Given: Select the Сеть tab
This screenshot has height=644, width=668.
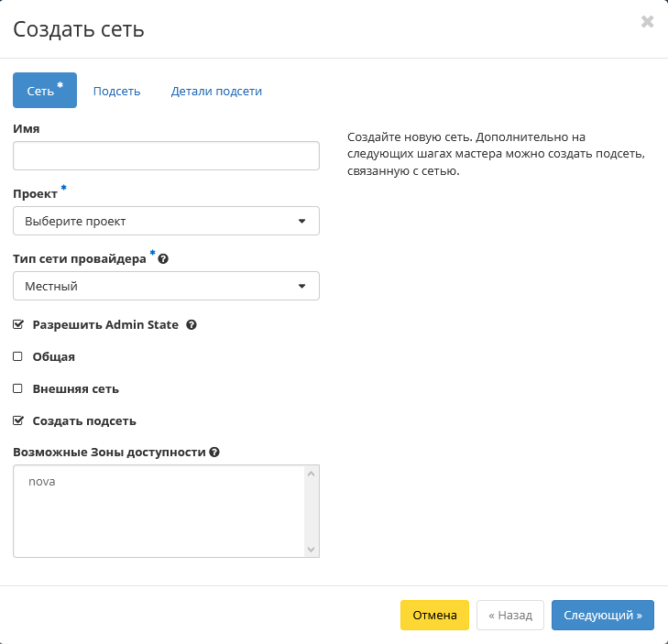Looking at the screenshot, I should (44, 91).
